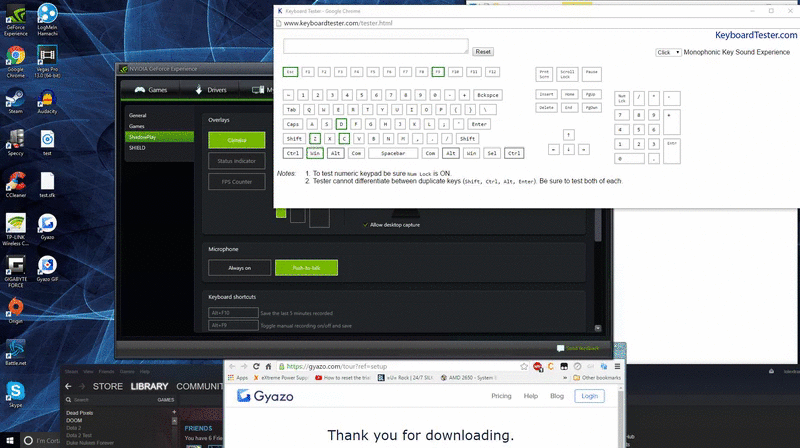Select Gyazo desktop shortcut
Screen dimensions: 800x448
click(x=47, y=227)
